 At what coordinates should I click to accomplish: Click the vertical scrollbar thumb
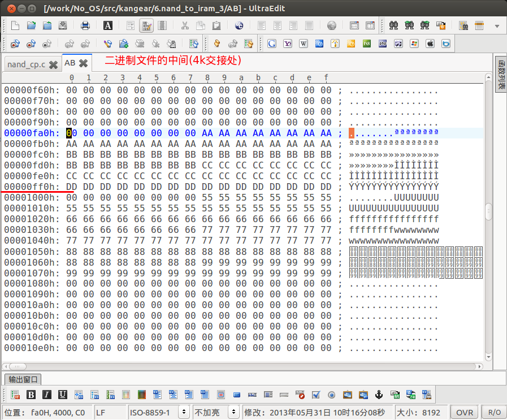pyautogui.click(x=488, y=211)
